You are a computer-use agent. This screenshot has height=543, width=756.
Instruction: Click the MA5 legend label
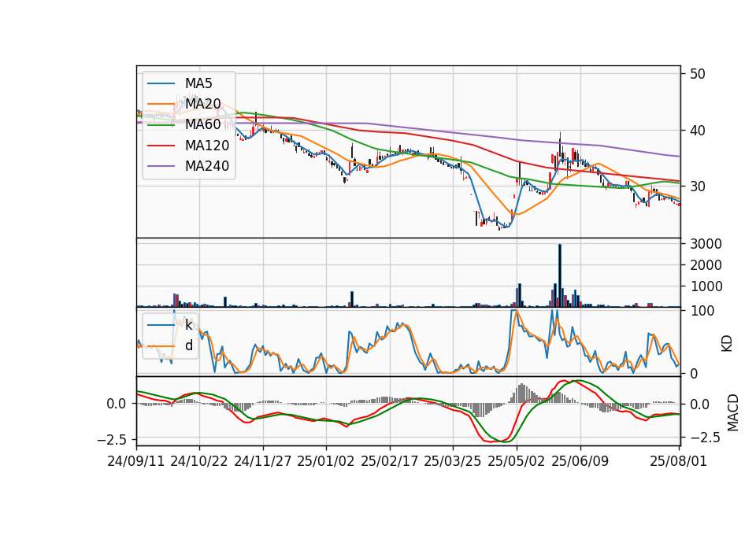click(198, 83)
